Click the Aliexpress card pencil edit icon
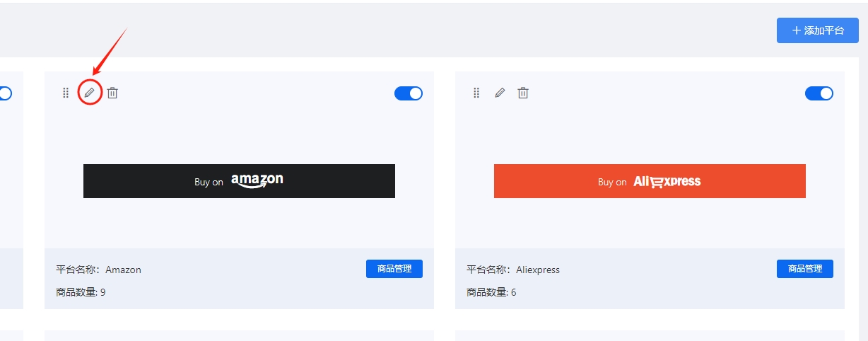 click(x=500, y=93)
